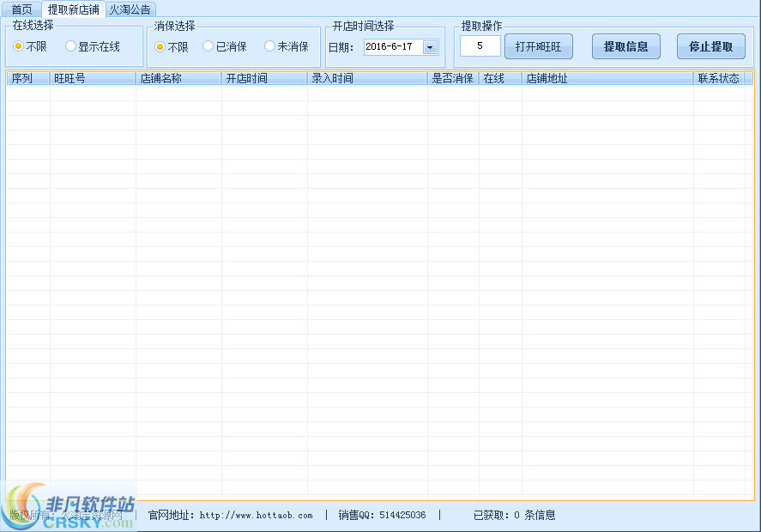Click the 录入时间 column header
Viewport: 761px width, 532px height.
point(367,78)
